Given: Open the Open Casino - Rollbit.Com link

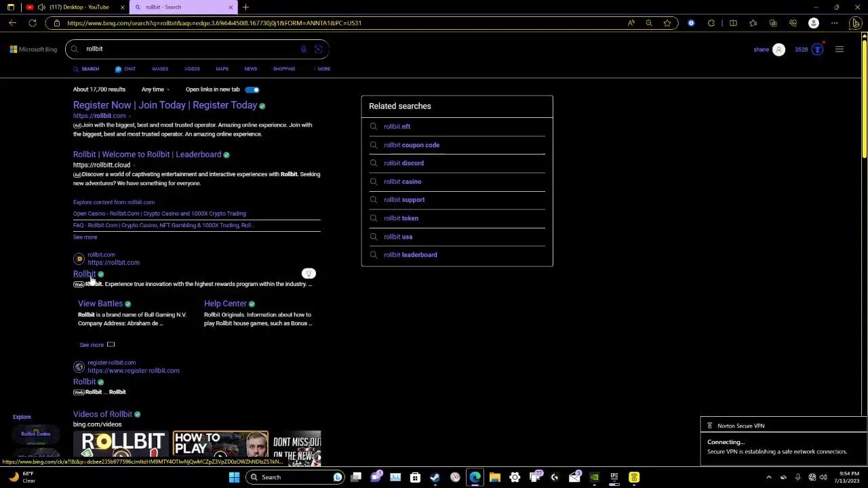Looking at the screenshot, I should [159, 213].
